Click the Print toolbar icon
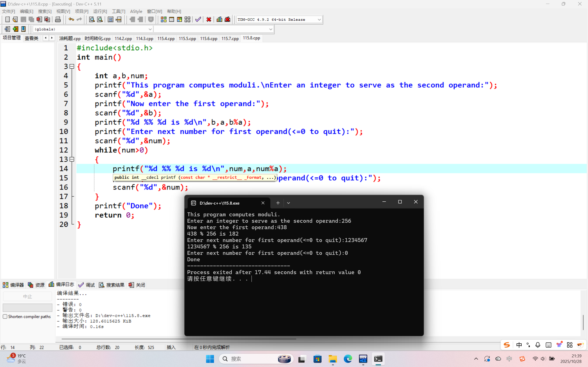This screenshot has width=588, height=367. coord(58,19)
